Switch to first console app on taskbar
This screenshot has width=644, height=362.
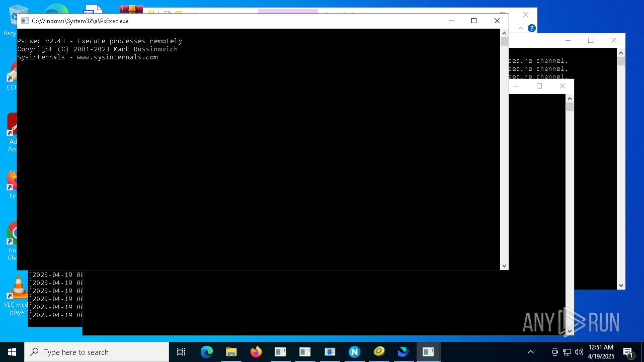click(280, 352)
